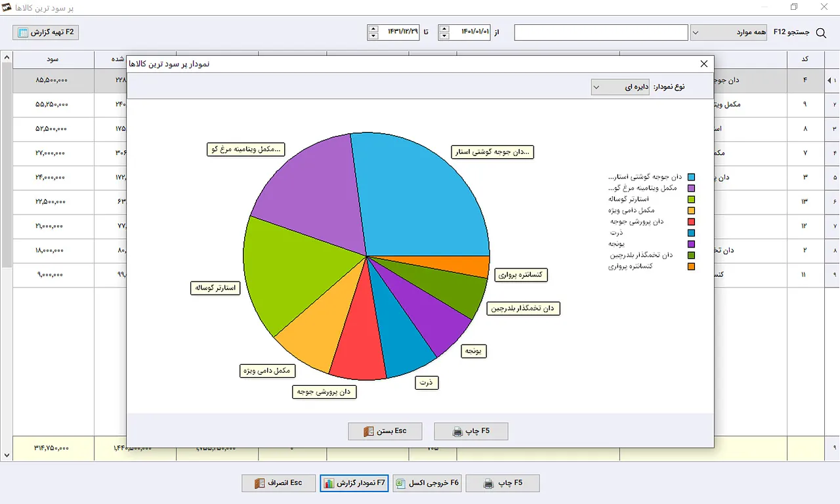Click the magnifier search icon at top right
This screenshot has height=504, width=840.
click(x=820, y=32)
